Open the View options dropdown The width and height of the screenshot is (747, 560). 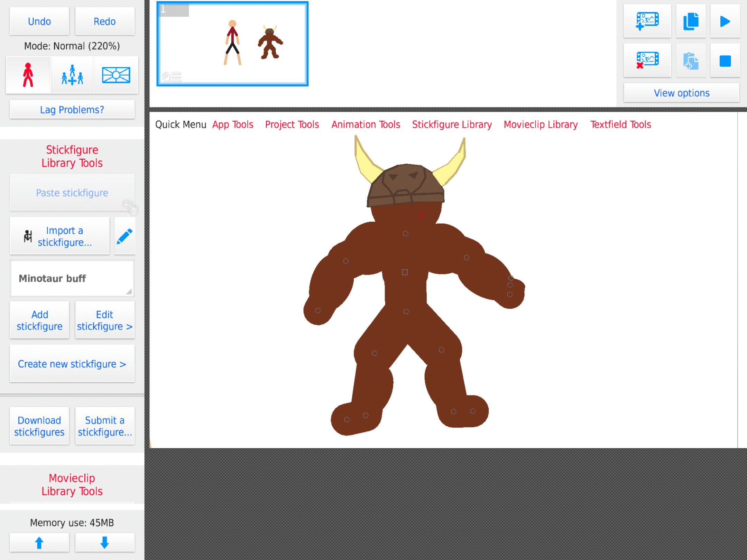click(682, 93)
